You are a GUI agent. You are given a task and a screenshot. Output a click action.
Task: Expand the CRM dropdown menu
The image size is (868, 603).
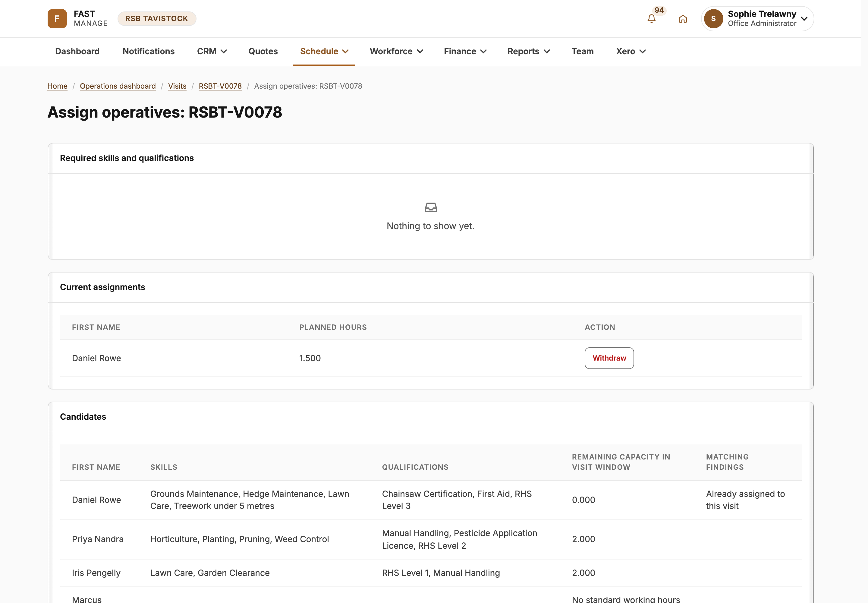pyautogui.click(x=212, y=51)
